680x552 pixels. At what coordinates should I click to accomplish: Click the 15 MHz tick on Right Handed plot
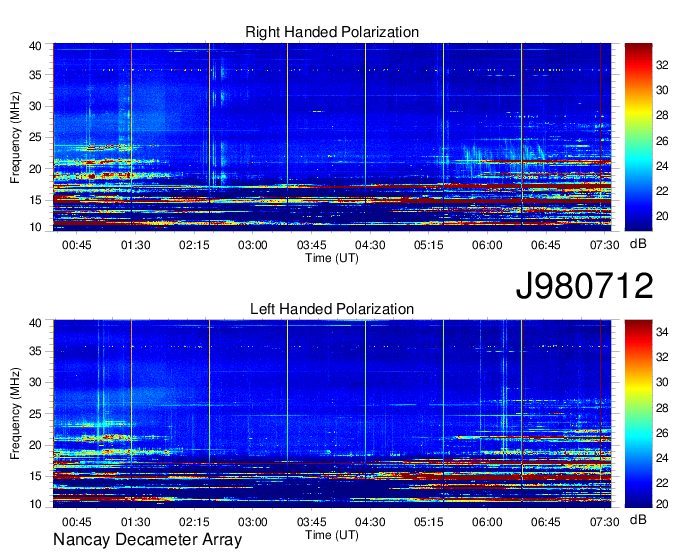point(35,200)
